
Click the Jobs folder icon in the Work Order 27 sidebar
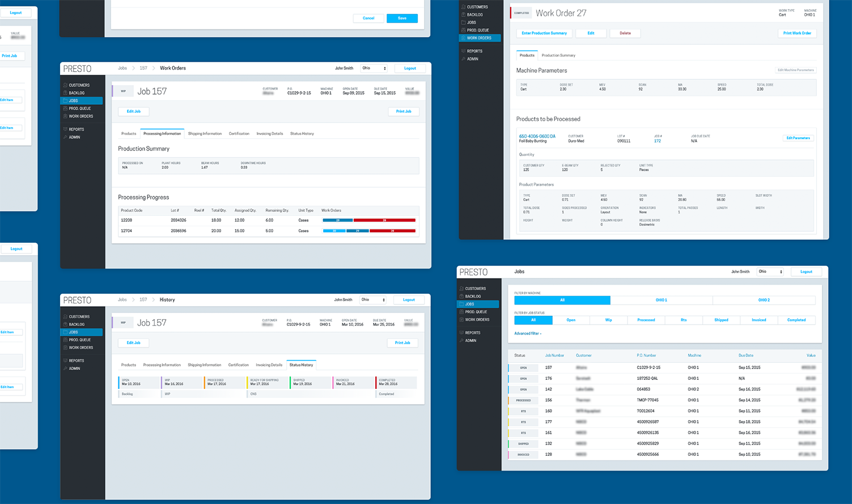point(464,23)
